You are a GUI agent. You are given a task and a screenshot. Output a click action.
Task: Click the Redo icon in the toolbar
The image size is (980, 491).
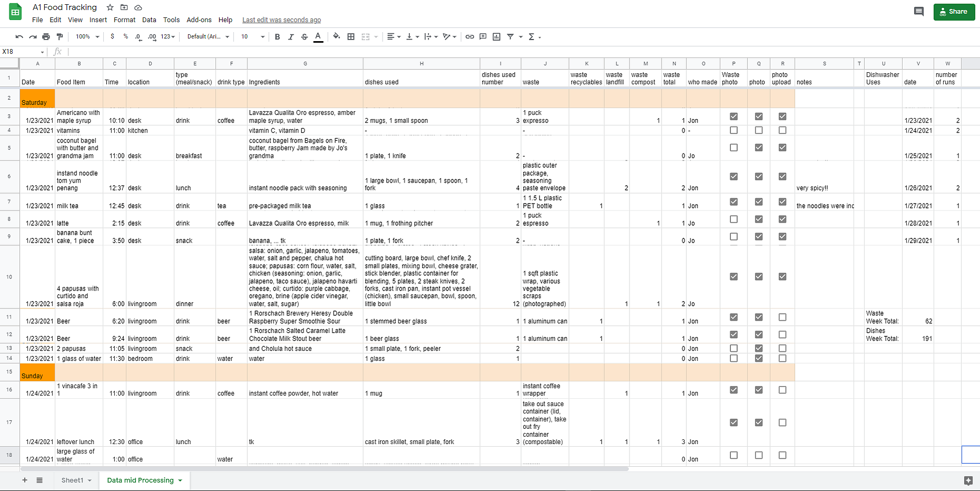(x=33, y=37)
